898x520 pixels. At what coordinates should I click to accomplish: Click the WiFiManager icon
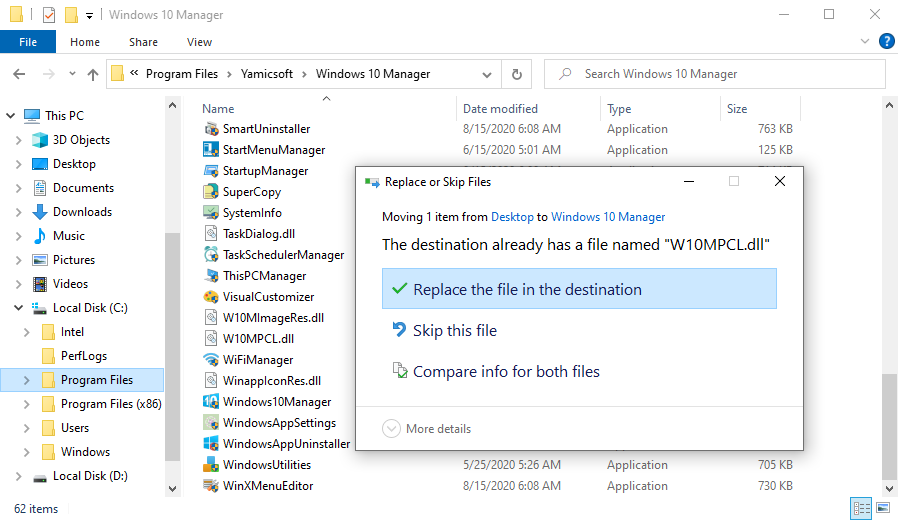[x=211, y=360]
